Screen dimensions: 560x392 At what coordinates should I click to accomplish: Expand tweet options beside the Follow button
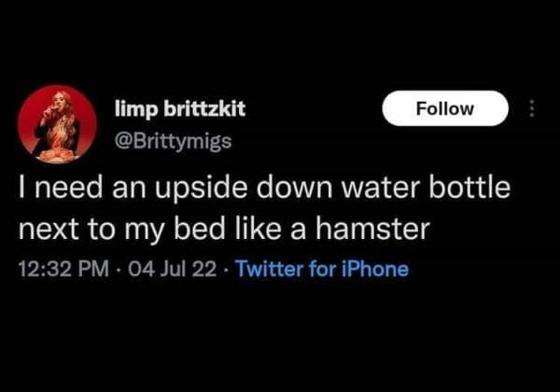pyautogui.click(x=531, y=108)
